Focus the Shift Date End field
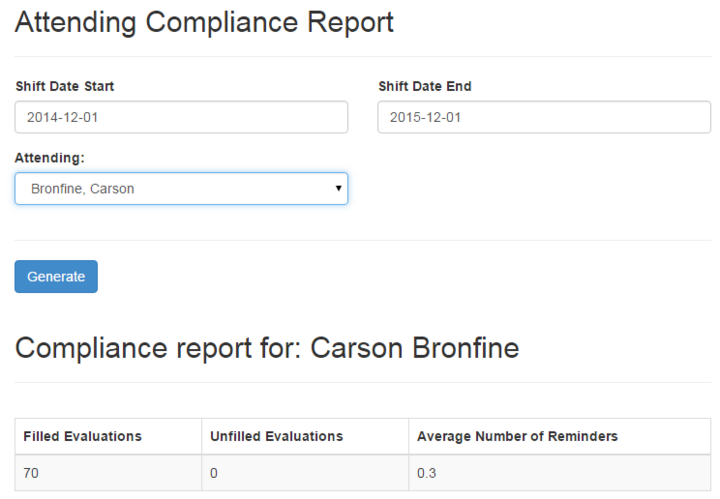Screen dimensions: 720x499 544,117
